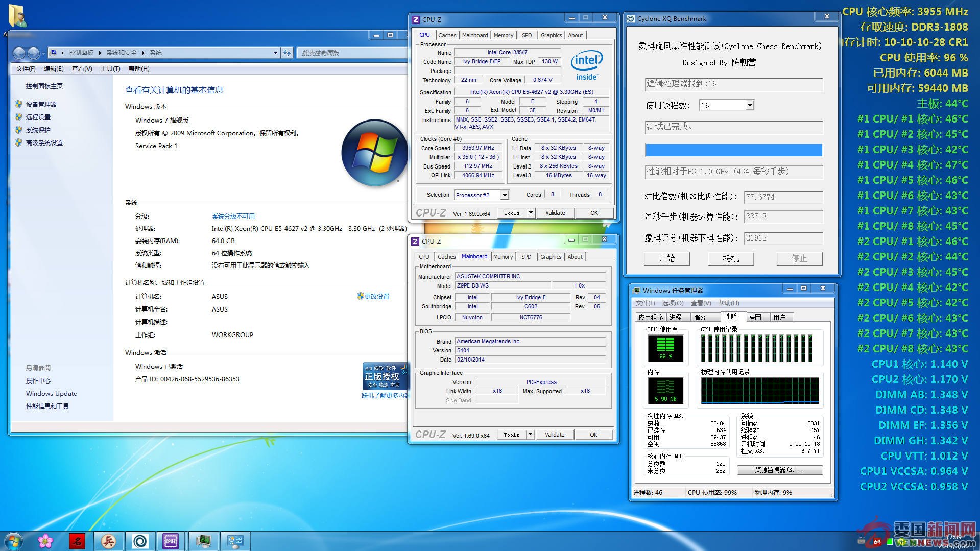980x551 pixels.
Task: Click the CPU-Z icon in lower window title
Action: tap(415, 241)
